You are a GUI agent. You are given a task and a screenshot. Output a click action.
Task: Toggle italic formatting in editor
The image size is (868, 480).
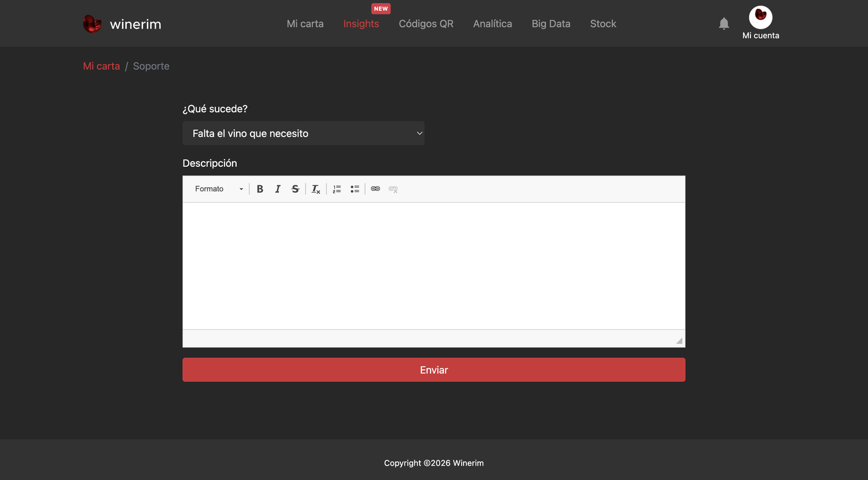278,189
